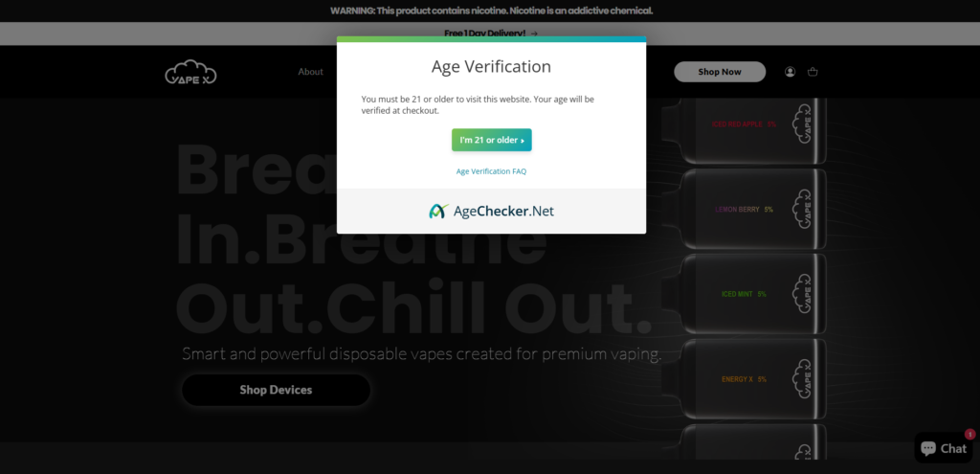Select the Energy X vape device
This screenshot has width=980, height=474.
[x=744, y=379]
